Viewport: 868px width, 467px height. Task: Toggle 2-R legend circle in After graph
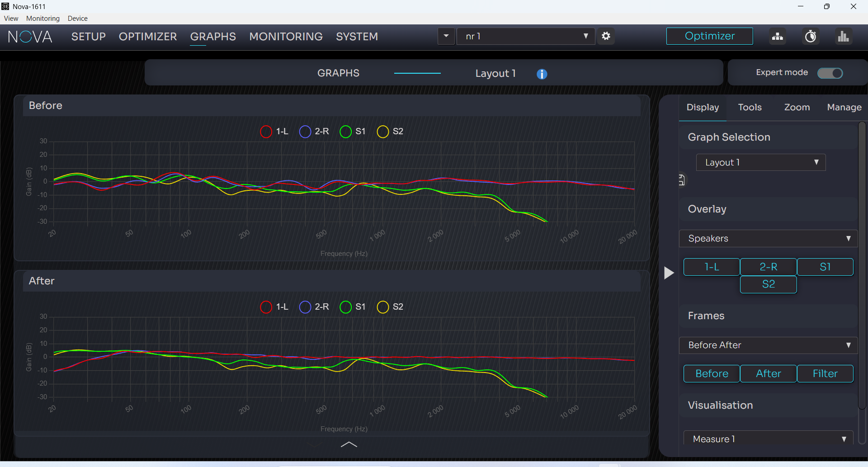305,307
